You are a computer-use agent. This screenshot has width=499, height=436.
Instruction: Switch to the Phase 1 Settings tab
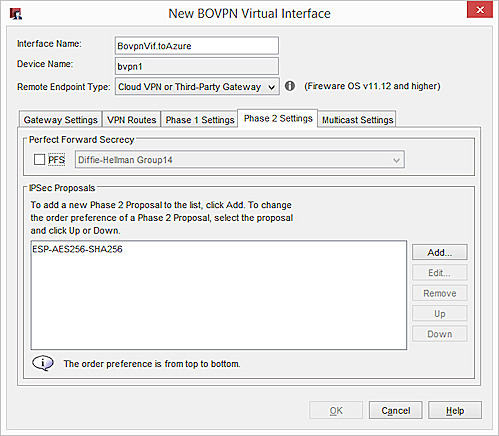(200, 120)
